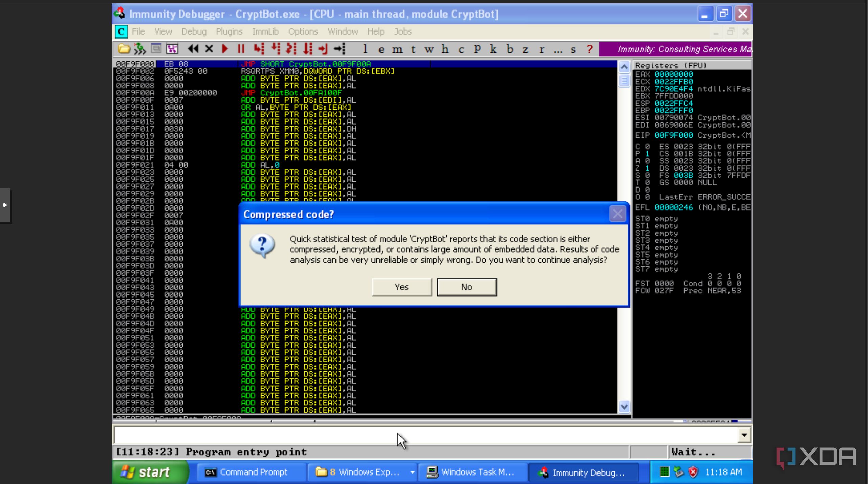Click the Trace over icon

(307, 49)
